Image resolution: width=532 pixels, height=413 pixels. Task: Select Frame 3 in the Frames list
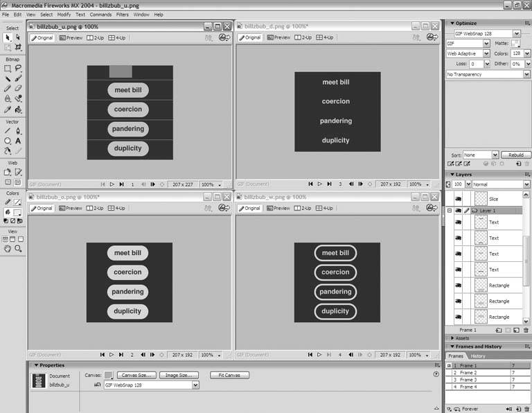click(x=469, y=380)
